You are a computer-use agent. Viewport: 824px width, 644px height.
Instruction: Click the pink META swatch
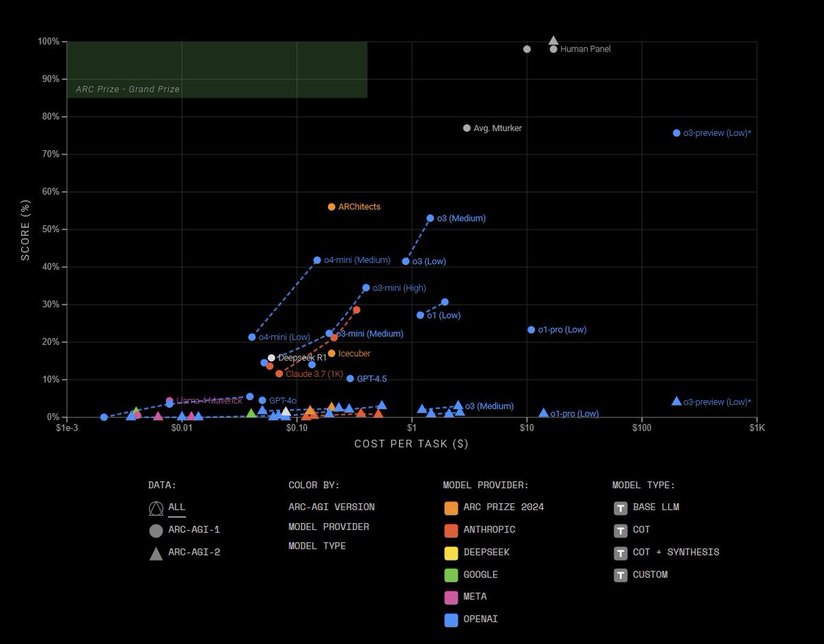click(451, 597)
